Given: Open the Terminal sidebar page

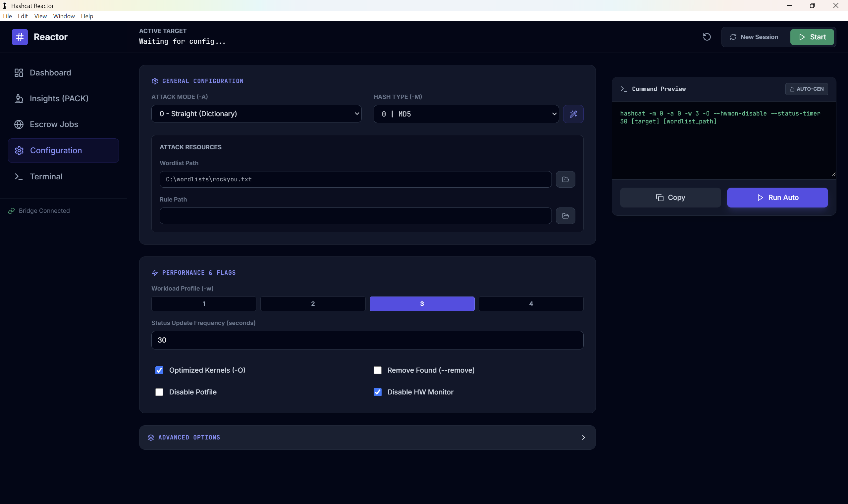Looking at the screenshot, I should (46, 177).
